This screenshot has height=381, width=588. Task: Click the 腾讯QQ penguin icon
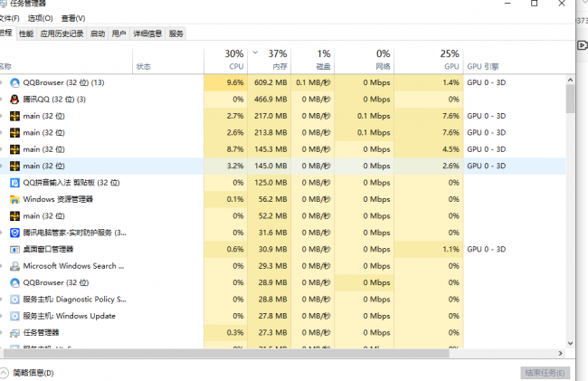[x=14, y=100]
